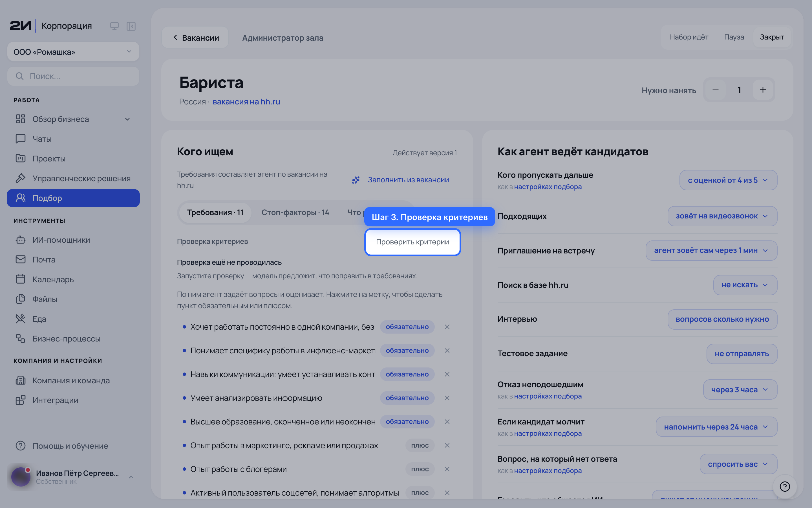Viewport: 812px width, 508px height.
Task: Select status Закрыт
Action: coord(772,37)
